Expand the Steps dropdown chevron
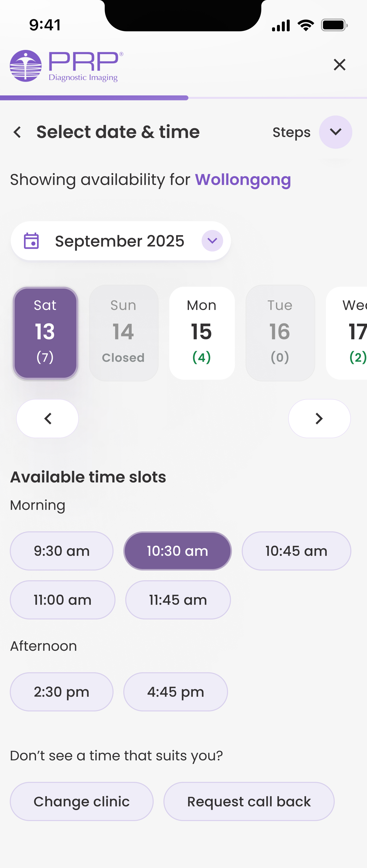The width and height of the screenshot is (367, 868). coord(335,132)
